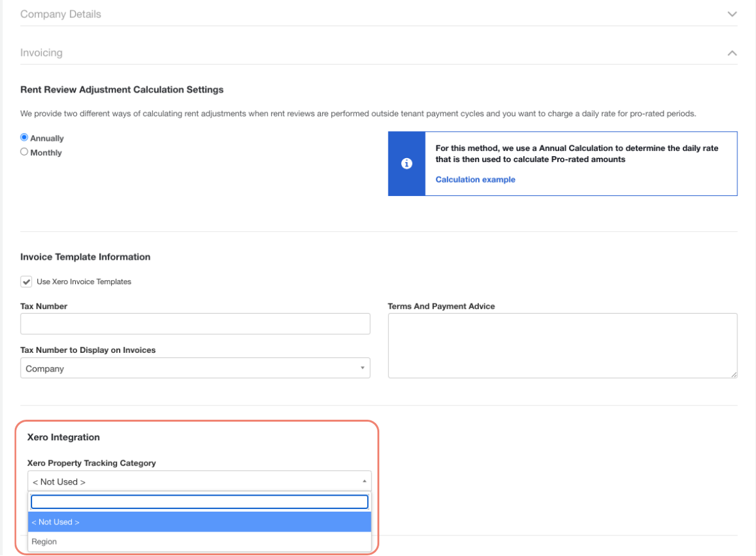Close the Xero Property Tracking Category dropdown
756x556 pixels.
(x=199, y=481)
